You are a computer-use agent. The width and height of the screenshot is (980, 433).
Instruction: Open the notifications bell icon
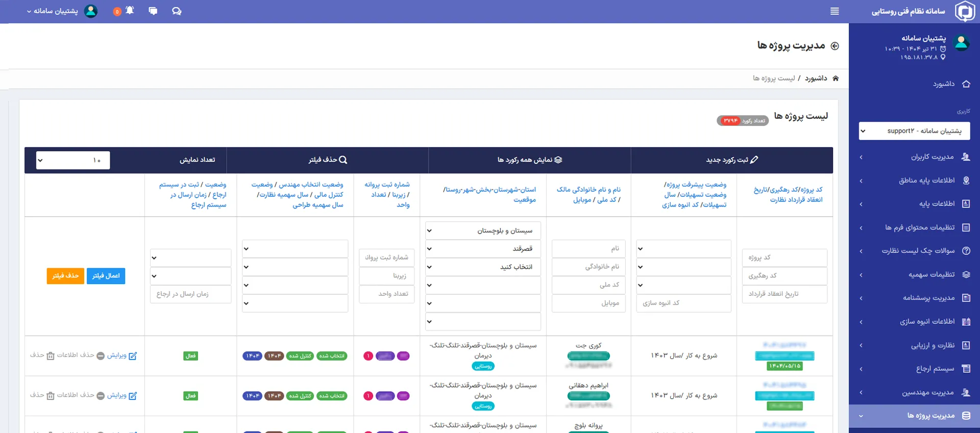coord(130,10)
